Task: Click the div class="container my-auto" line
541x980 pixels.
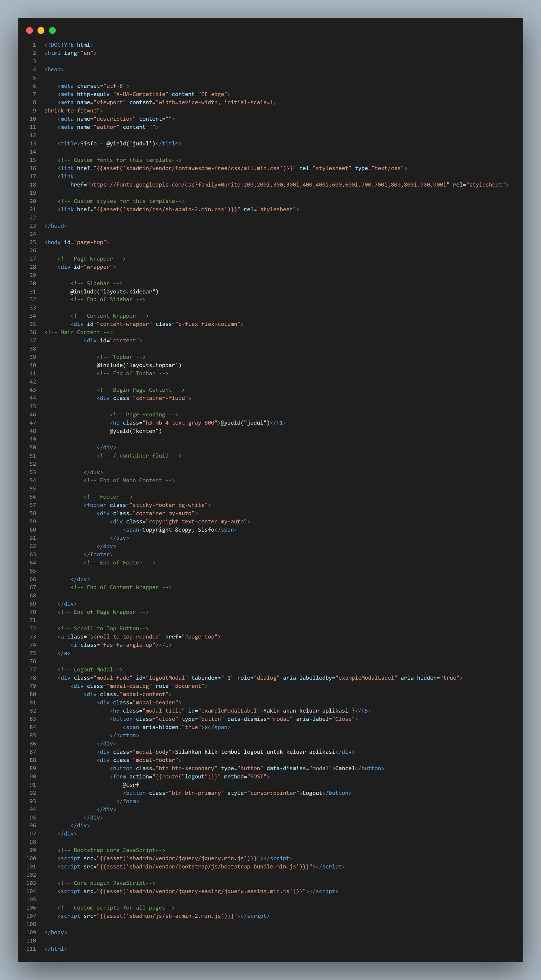Action: point(147,514)
